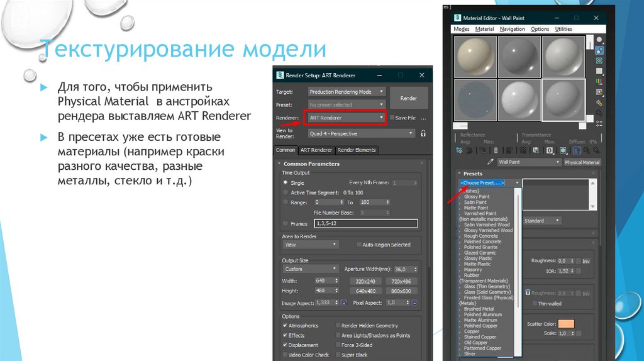
Task: Click the Reset Map trash icon
Action: pos(496,150)
